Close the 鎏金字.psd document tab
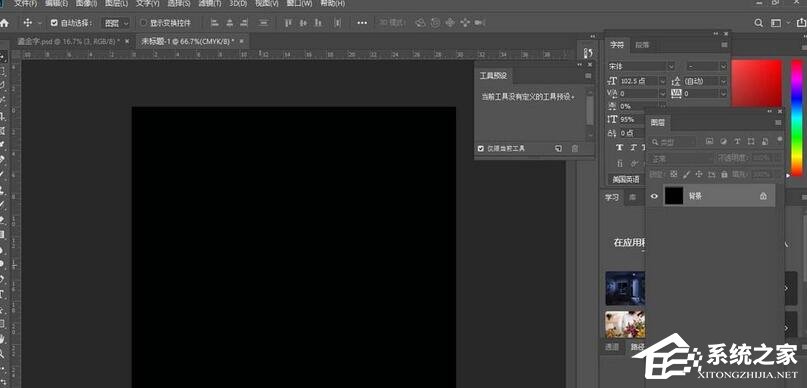The image size is (807, 388). (x=128, y=41)
